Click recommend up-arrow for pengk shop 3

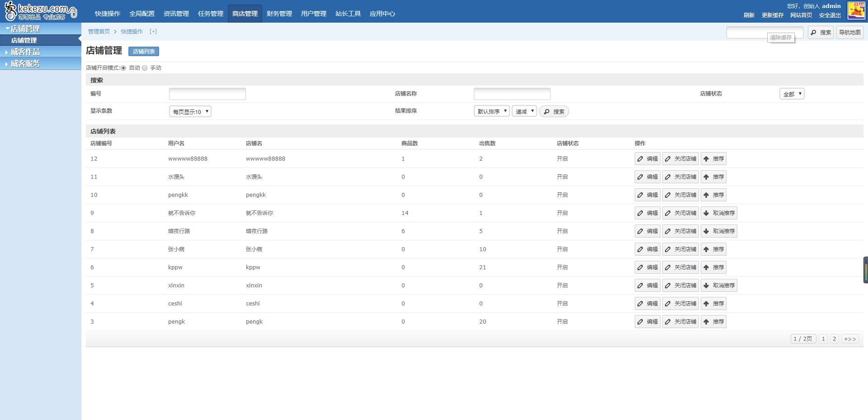point(706,322)
